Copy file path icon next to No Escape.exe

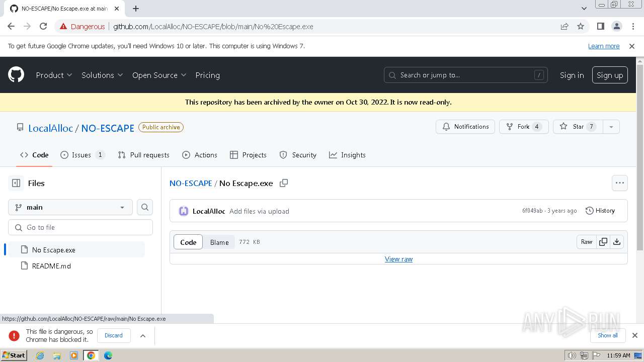[284, 183]
